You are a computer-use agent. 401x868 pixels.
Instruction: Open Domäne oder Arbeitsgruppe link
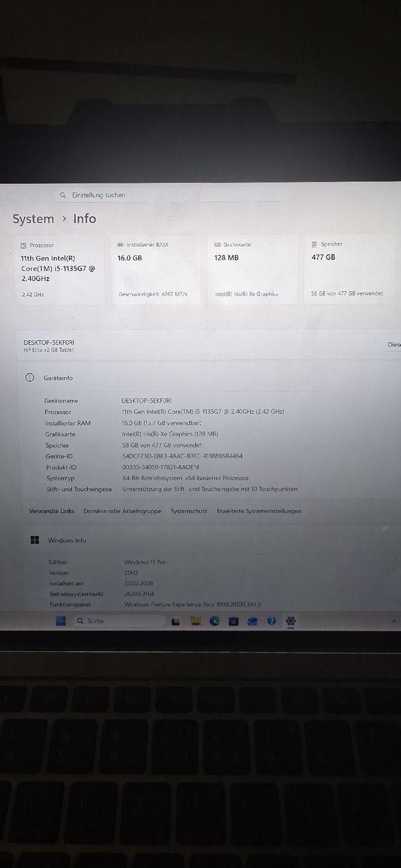122,511
